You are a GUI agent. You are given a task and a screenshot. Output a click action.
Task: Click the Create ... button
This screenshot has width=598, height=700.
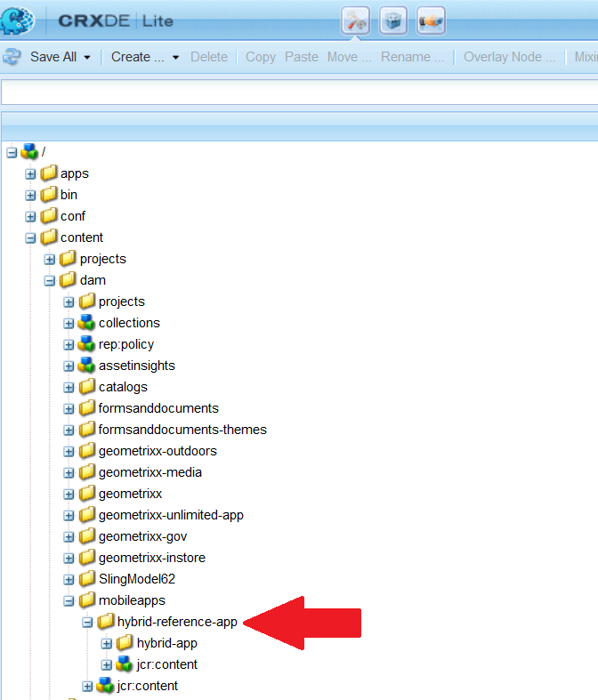tap(138, 57)
